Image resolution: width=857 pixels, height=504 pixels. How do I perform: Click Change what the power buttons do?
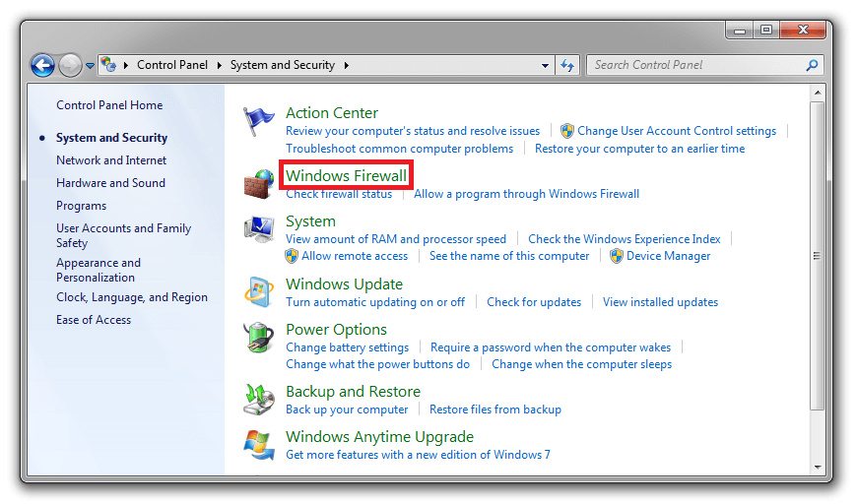click(x=377, y=364)
